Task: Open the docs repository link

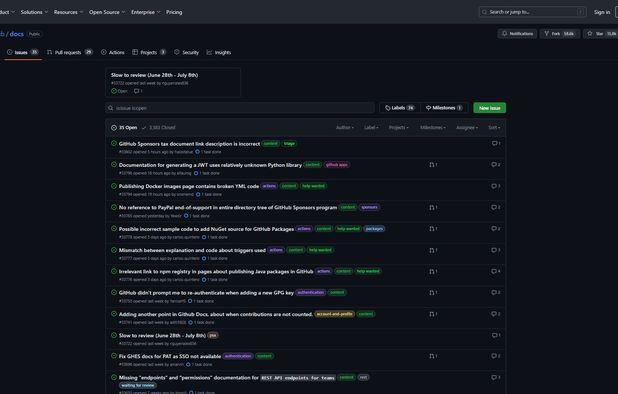Action: click(x=17, y=34)
